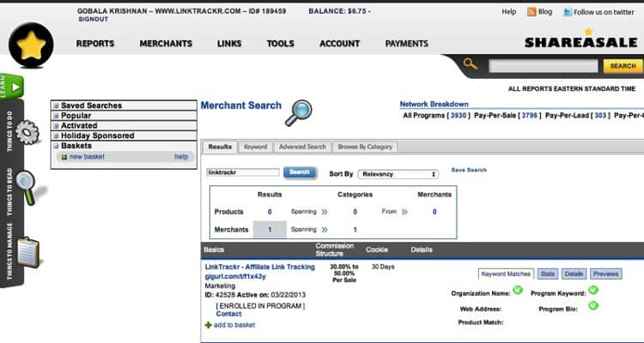Click the linktrackr keyword search field
This screenshot has height=343, width=644.
(243, 172)
